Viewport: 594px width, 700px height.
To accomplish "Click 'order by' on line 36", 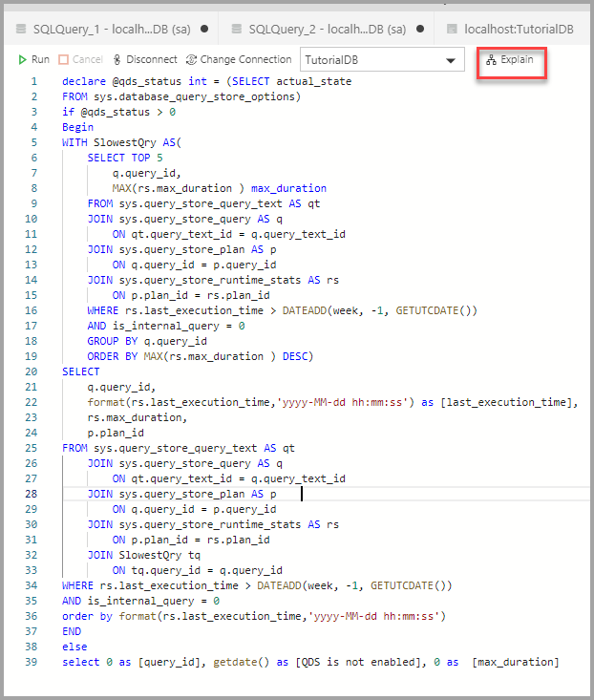I will [x=87, y=616].
